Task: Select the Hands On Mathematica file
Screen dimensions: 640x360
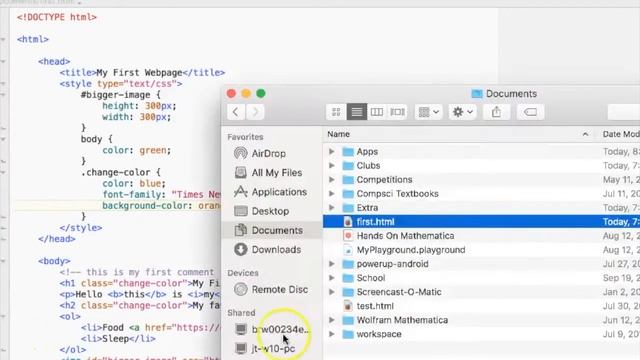Action: point(481,236)
